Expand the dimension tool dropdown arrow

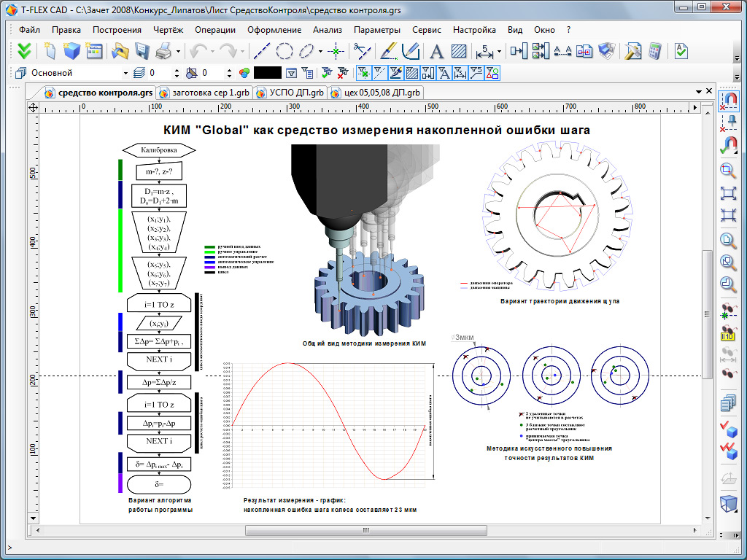(x=499, y=51)
